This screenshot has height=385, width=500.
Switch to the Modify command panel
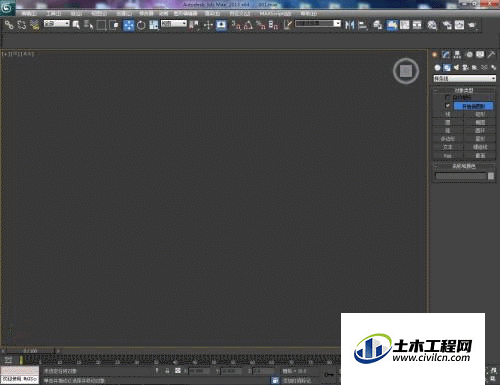[446, 54]
